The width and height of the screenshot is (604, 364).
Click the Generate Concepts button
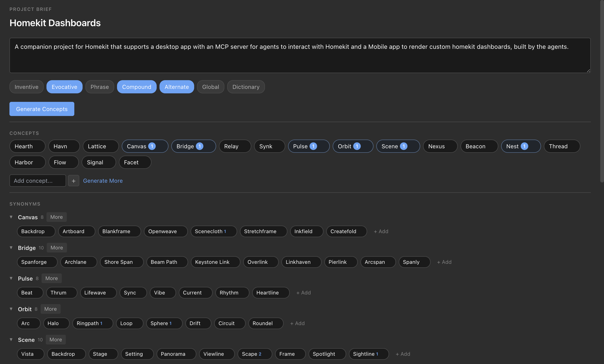pyautogui.click(x=42, y=109)
